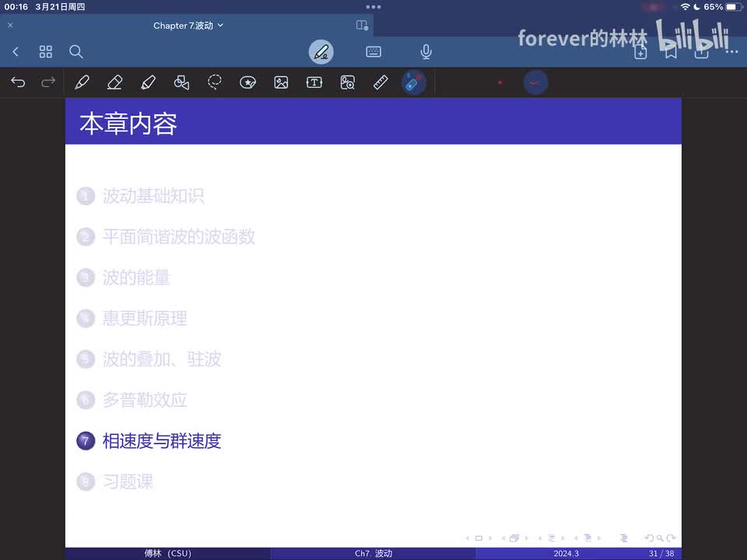The width and height of the screenshot is (747, 560).
Task: Undo the last stroke
Action: [18, 82]
